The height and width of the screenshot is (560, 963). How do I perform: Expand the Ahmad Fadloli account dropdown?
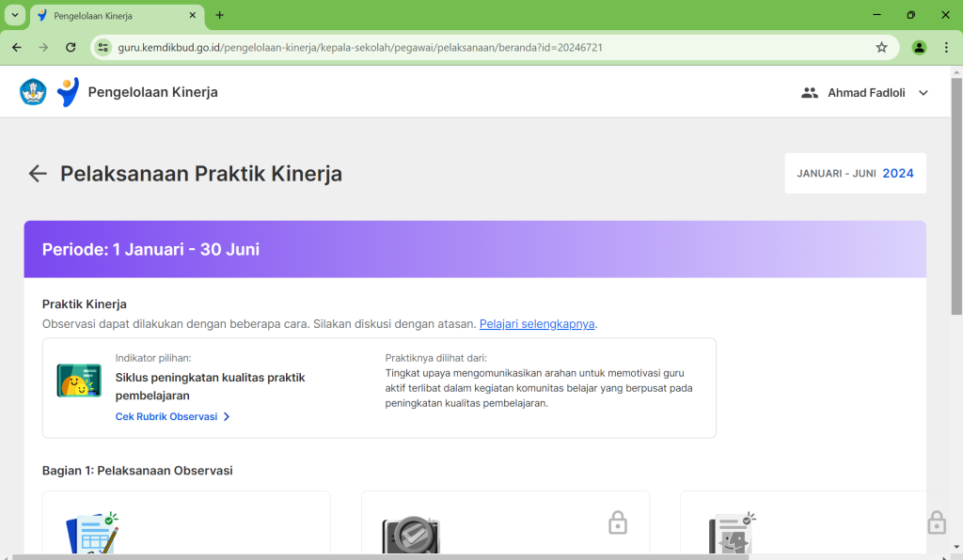click(923, 93)
